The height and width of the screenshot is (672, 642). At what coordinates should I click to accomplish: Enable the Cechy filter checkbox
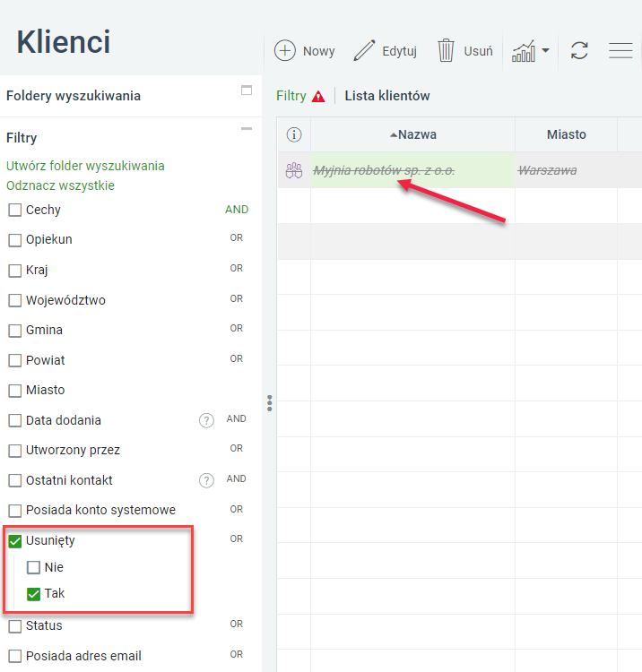(15, 210)
